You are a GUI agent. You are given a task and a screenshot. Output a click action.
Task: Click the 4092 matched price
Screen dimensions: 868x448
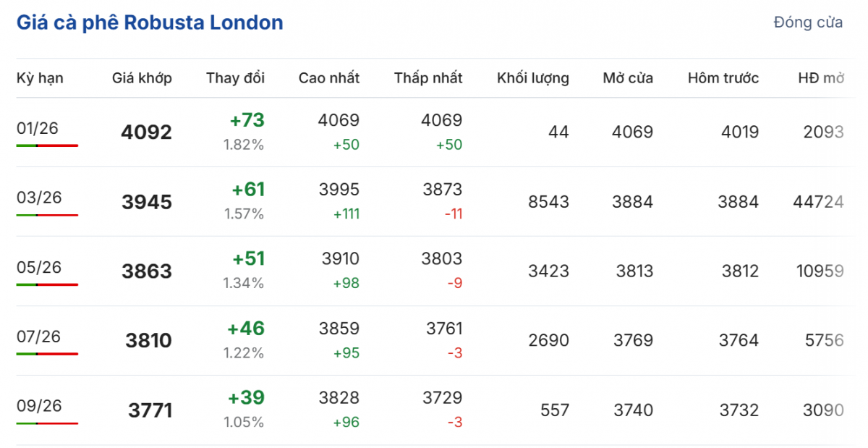pos(147,132)
